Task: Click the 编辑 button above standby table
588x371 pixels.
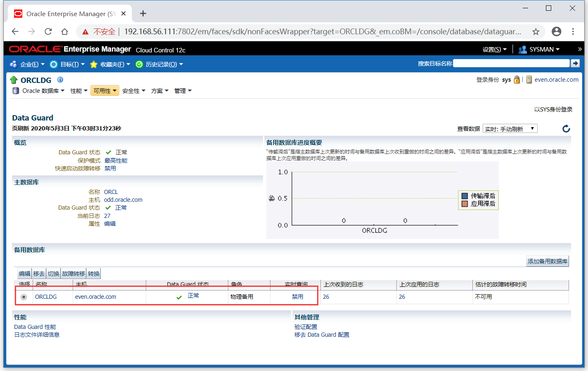Action: click(24, 274)
